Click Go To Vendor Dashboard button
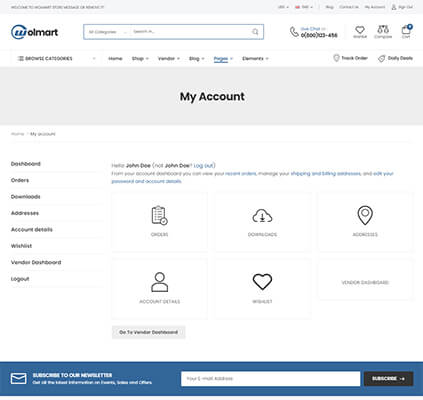This screenshot has height=400, width=423. pos(148,332)
